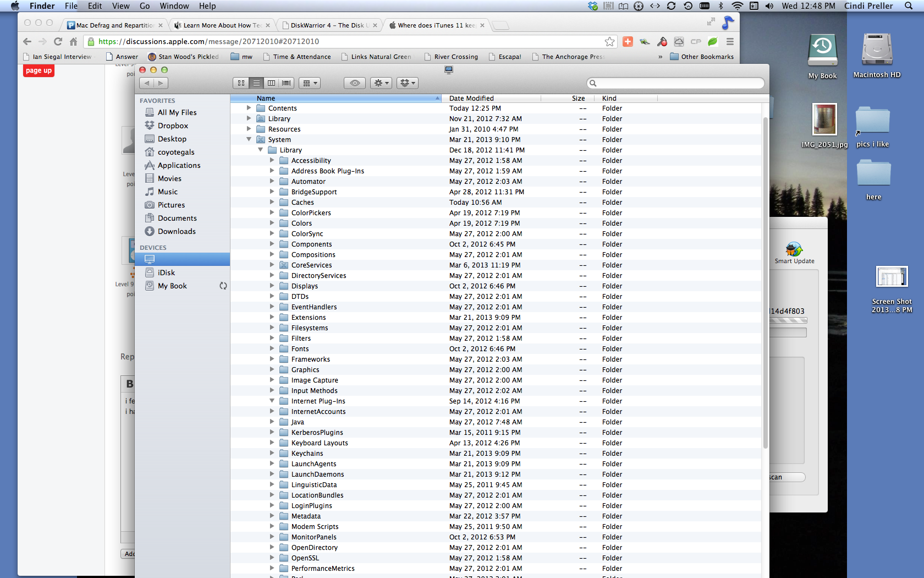Open coyotegals home folder in sidebar

[175, 152]
